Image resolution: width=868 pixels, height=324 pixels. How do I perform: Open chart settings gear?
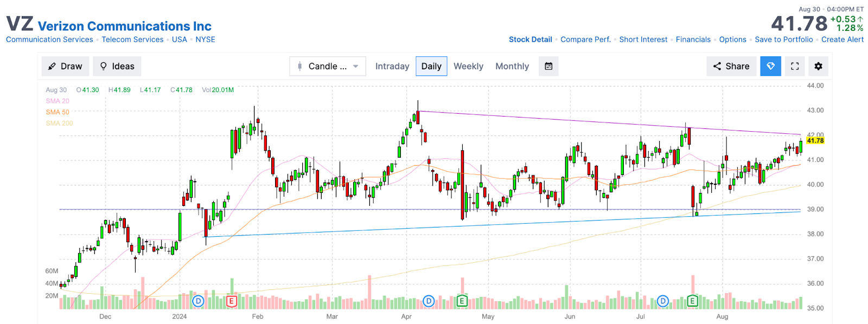818,66
